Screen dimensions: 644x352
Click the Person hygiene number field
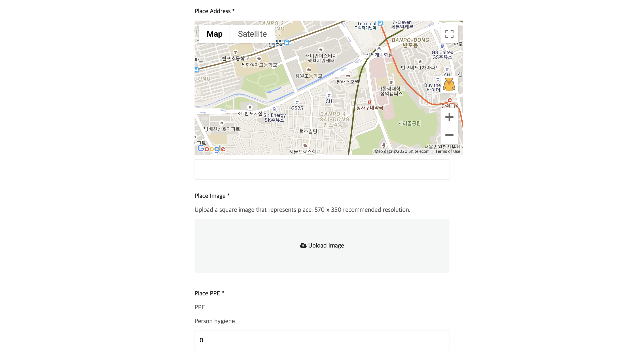click(322, 341)
